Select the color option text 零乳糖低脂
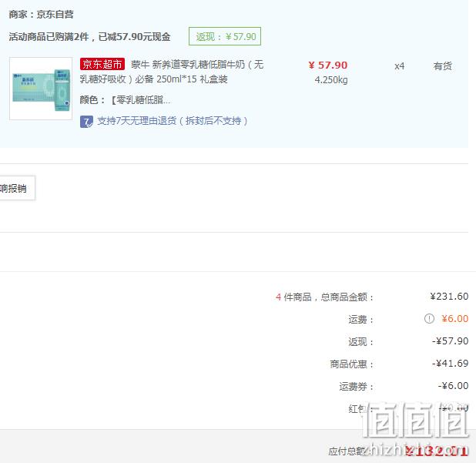Image resolution: width=476 pixels, height=463 pixels. (x=140, y=99)
